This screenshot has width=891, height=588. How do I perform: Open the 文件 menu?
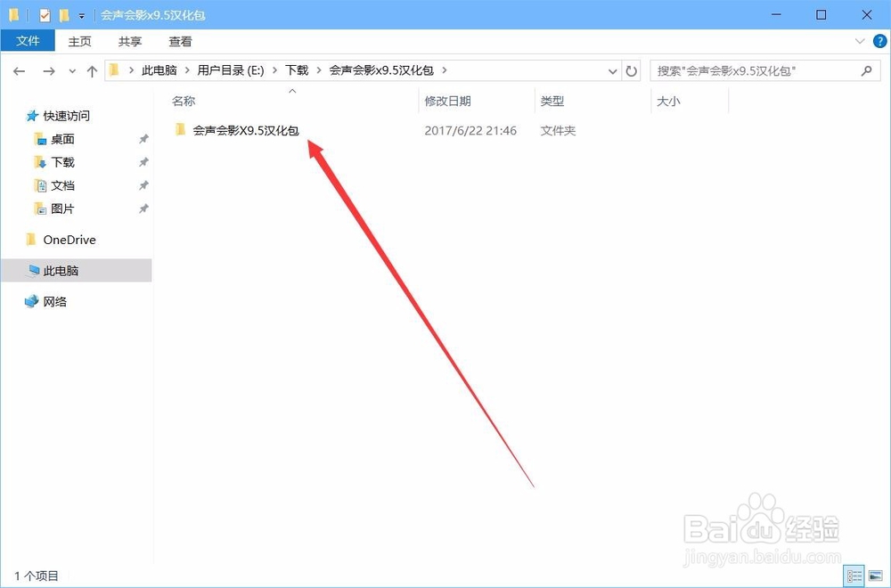[x=28, y=41]
